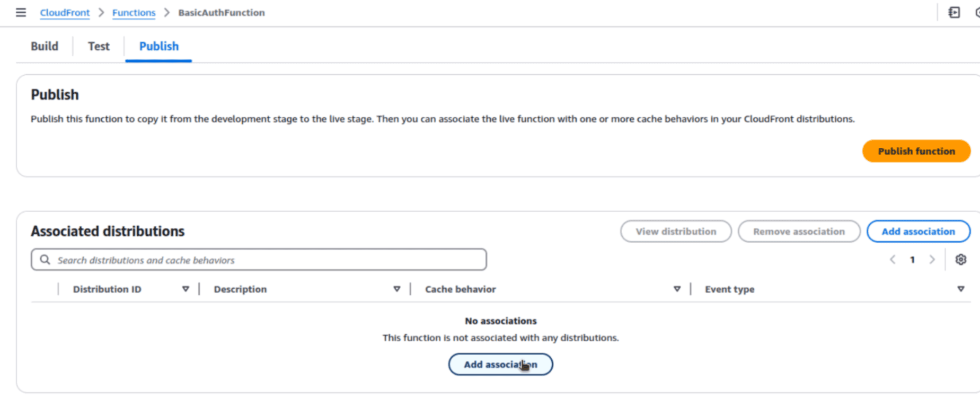Open the Functions breadcrumb link

[134, 13]
